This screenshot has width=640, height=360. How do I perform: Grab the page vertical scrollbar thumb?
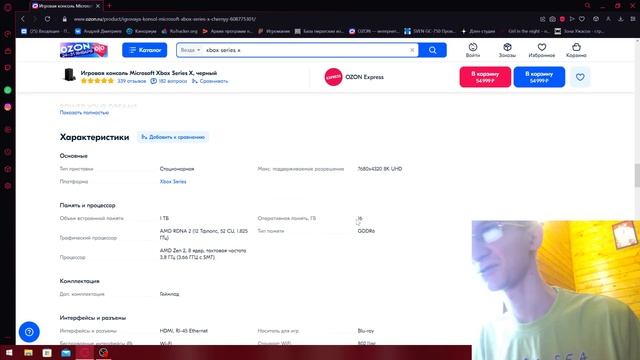click(637, 176)
